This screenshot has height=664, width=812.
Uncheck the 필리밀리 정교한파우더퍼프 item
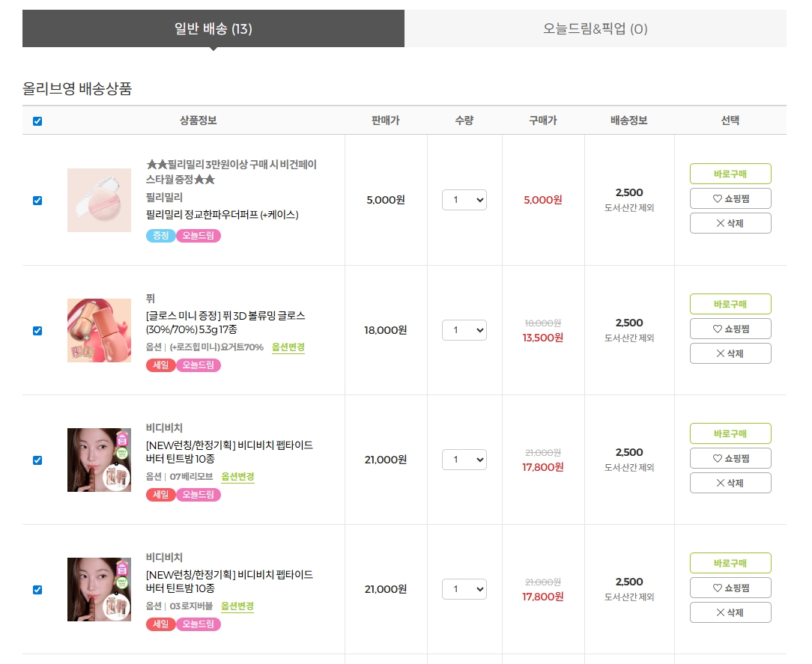point(37,201)
